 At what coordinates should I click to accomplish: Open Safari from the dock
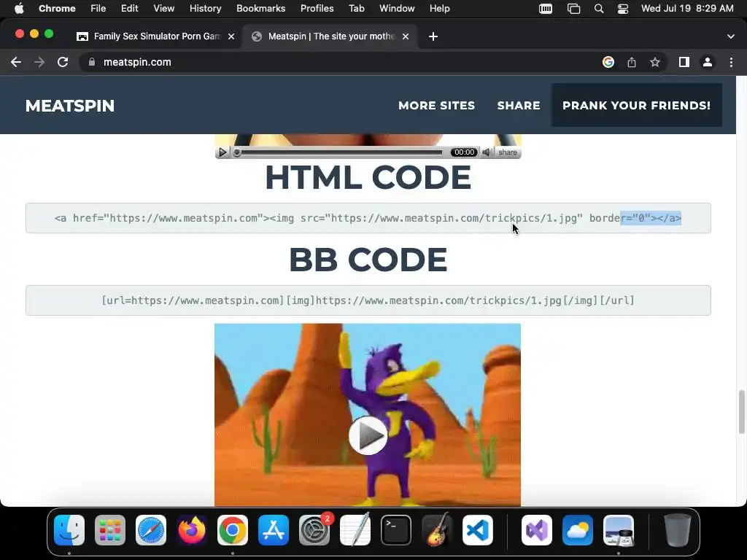coord(151,530)
